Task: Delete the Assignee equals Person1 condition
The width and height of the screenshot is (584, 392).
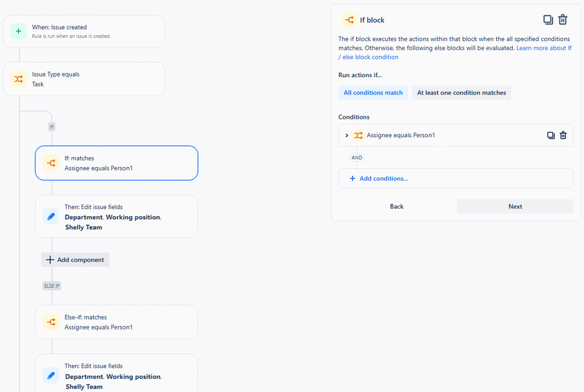Action: click(563, 135)
